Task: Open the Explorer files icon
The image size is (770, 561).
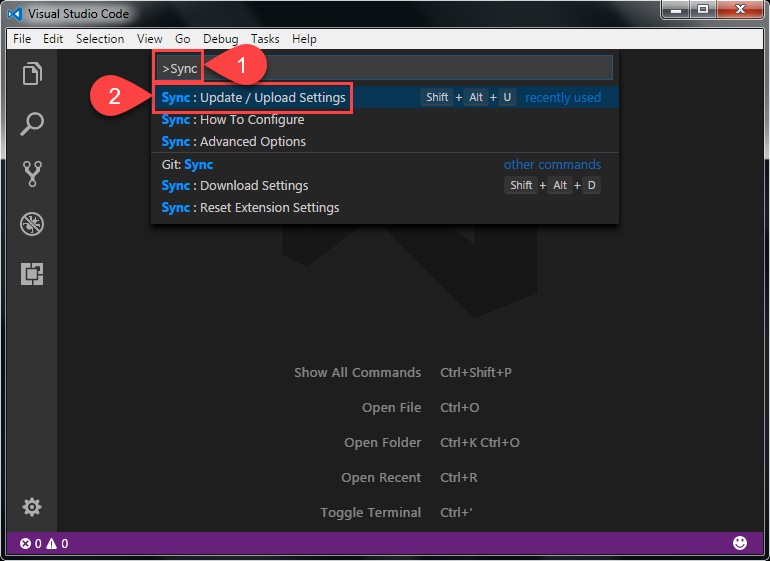Action: click(32, 74)
